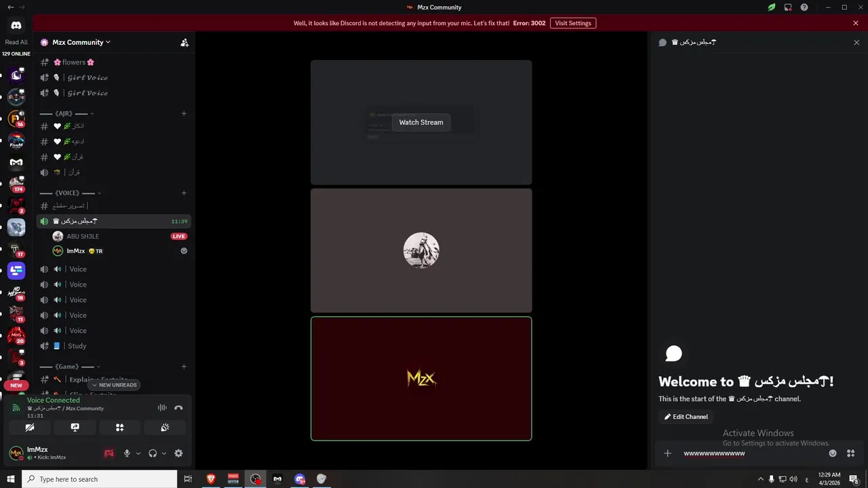Toggle noise suppression waveform icon

[x=162, y=407]
